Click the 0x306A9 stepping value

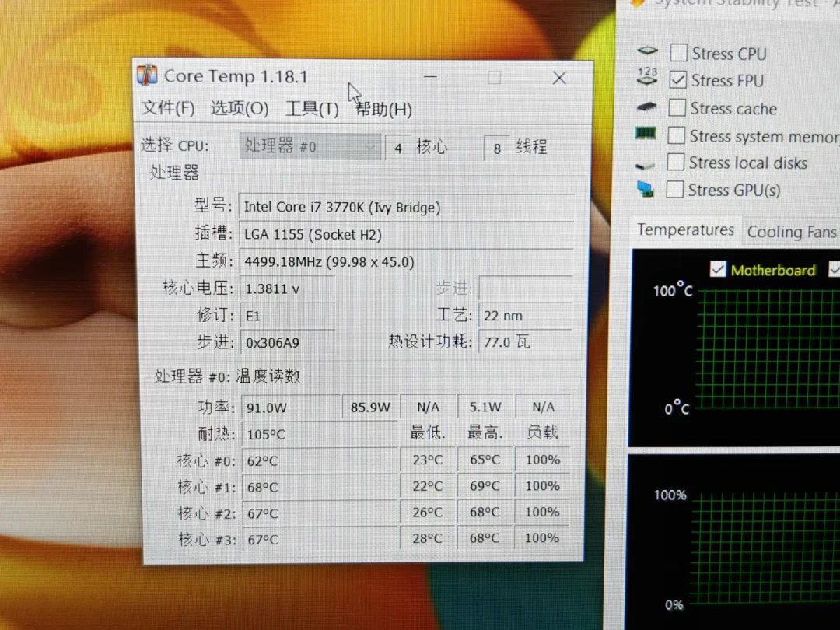[x=289, y=343]
